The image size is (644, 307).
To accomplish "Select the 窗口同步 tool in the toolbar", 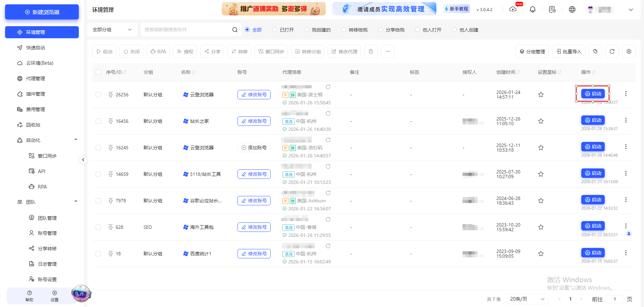I will [271, 51].
